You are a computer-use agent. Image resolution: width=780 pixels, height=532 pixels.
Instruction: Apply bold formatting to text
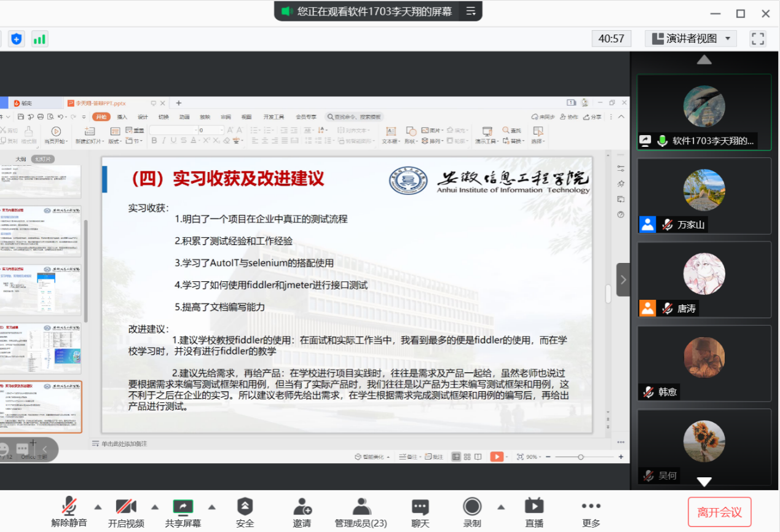pyautogui.click(x=153, y=141)
